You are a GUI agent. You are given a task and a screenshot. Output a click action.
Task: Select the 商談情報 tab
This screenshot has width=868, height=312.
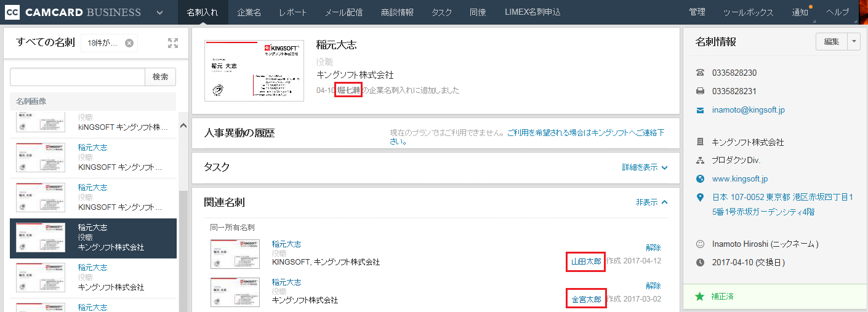click(x=397, y=12)
